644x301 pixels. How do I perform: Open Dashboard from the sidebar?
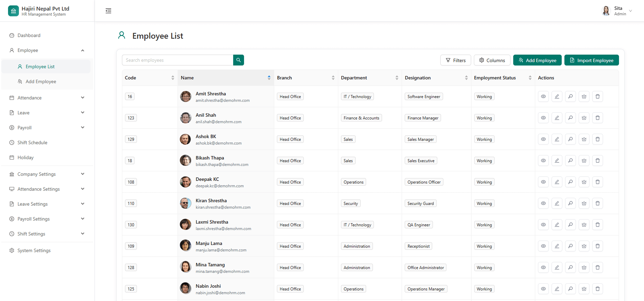[x=29, y=35]
